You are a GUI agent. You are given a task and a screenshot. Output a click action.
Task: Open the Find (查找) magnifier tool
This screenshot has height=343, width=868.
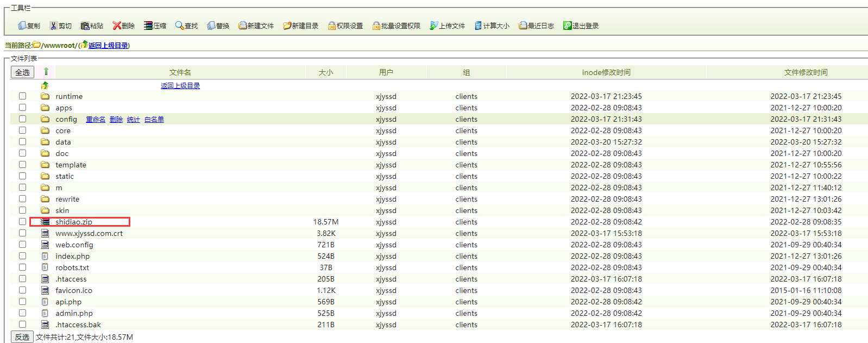179,26
